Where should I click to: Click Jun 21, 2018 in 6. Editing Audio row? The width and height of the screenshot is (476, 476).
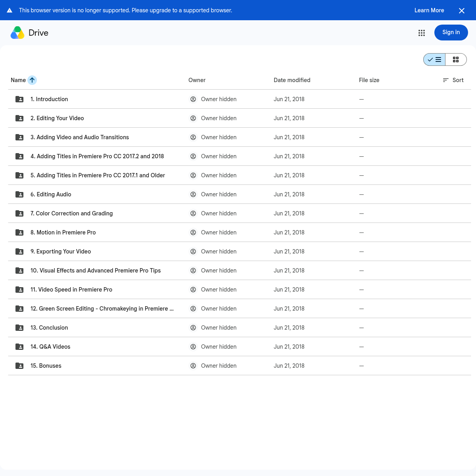pos(289,194)
